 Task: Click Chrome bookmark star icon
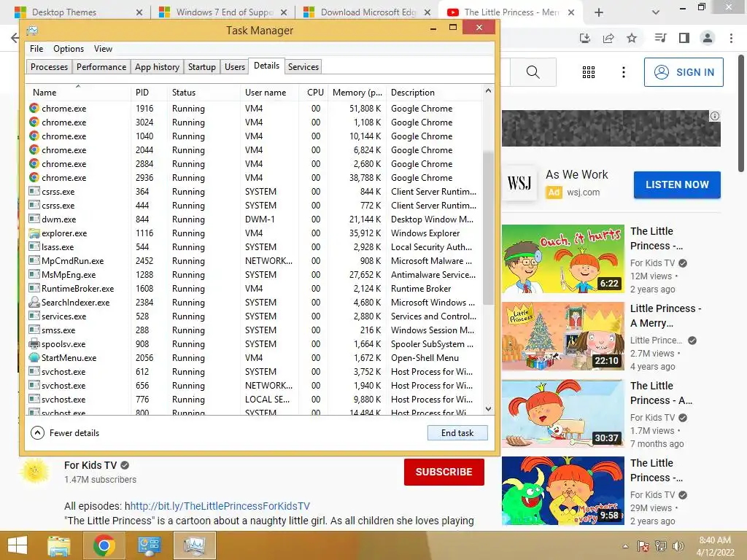[x=632, y=38]
